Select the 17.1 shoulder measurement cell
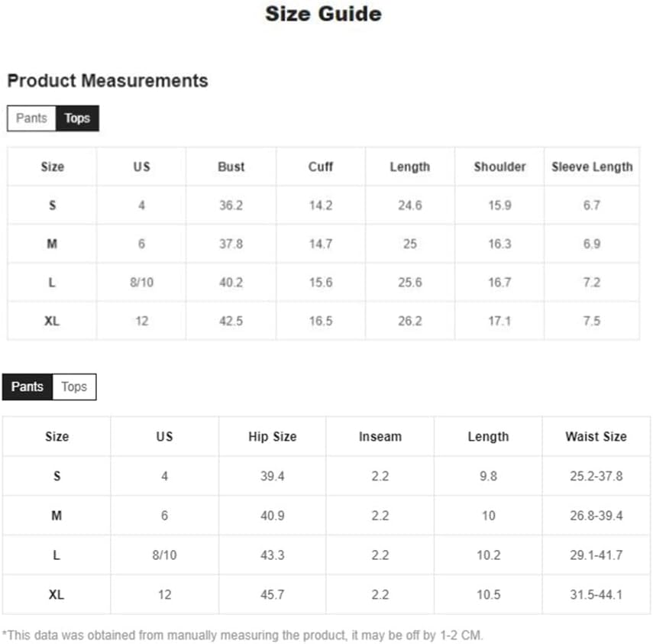Image resolution: width=653 pixels, height=644 pixels. point(499,321)
